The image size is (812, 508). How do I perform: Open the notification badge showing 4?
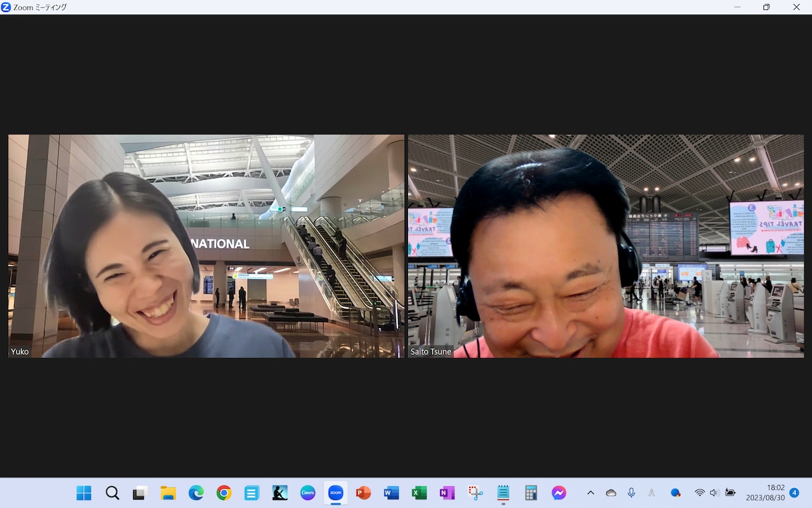794,493
